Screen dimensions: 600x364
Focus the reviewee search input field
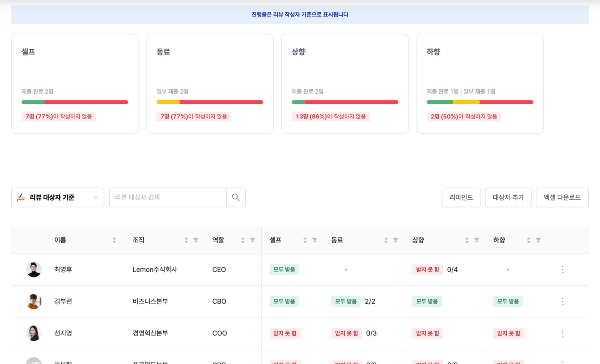click(168, 197)
